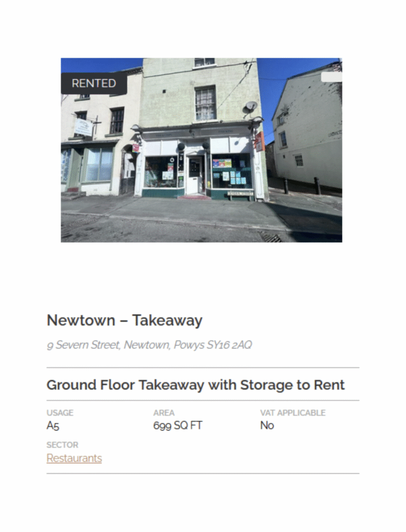Click the AREA label
This screenshot has height=532, width=406.
(x=164, y=413)
